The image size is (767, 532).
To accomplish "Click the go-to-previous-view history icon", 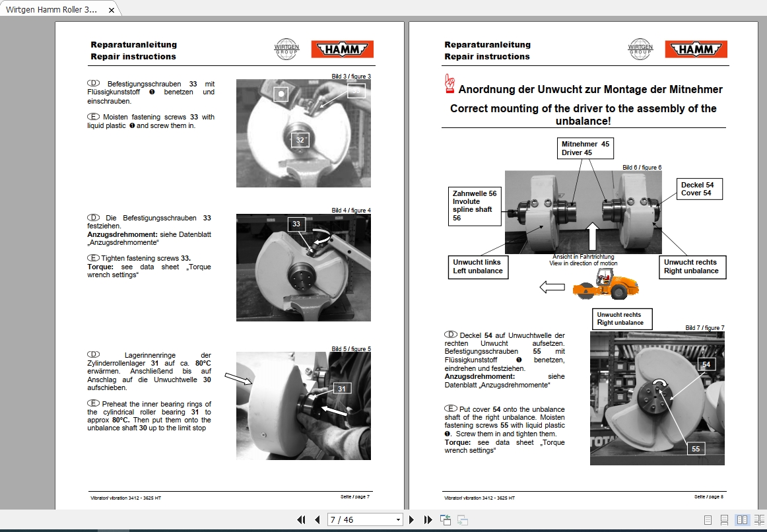I will (446, 519).
